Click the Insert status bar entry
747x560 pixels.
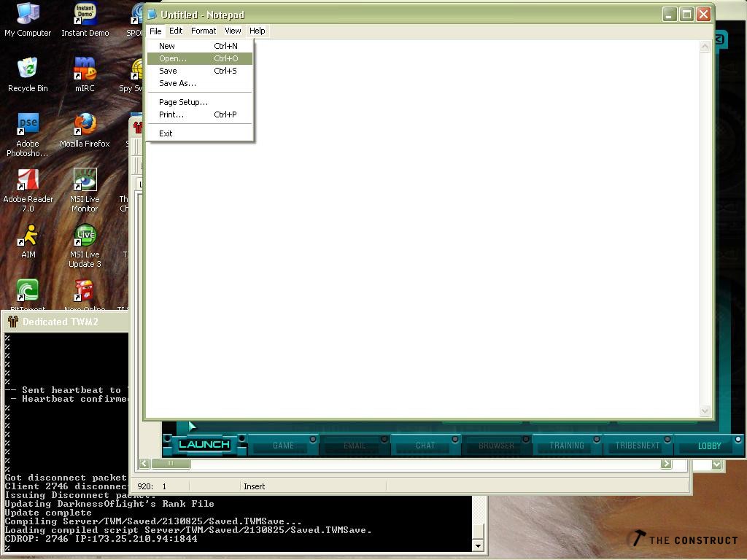255,486
